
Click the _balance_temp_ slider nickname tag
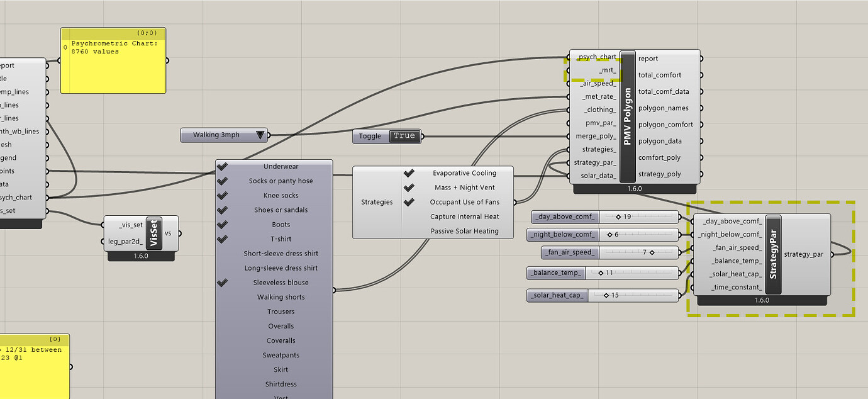tap(555, 273)
